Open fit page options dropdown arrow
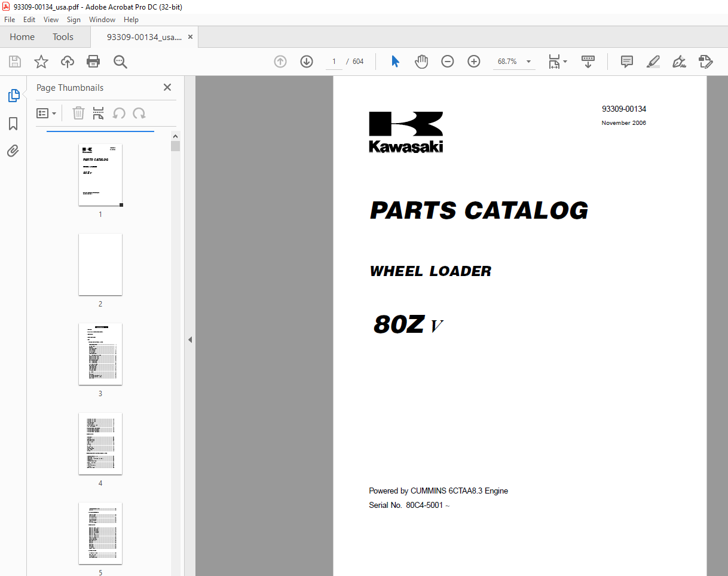The height and width of the screenshot is (576, 728). tap(565, 62)
